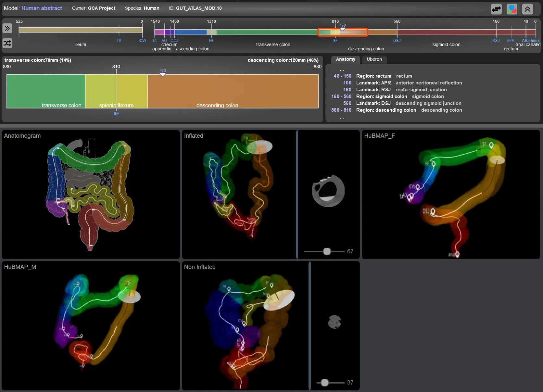
Task: Select 'Region: sigmoid colon' row
Action: coord(387,96)
